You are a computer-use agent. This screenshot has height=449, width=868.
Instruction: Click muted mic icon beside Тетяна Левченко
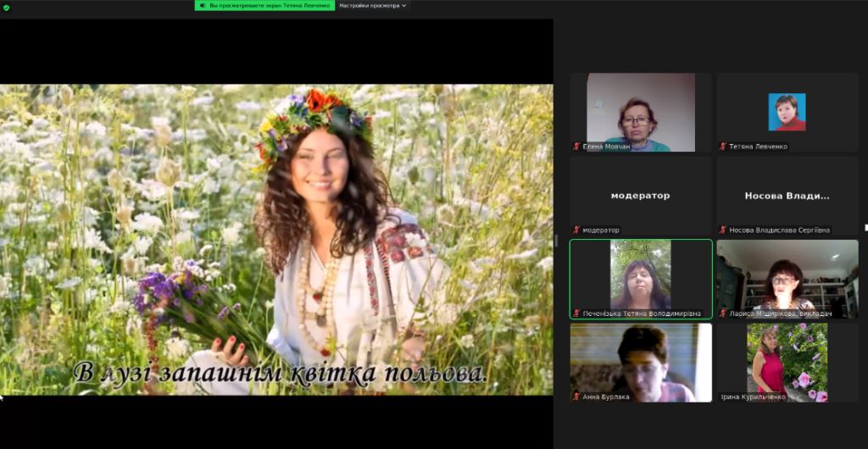(x=722, y=147)
